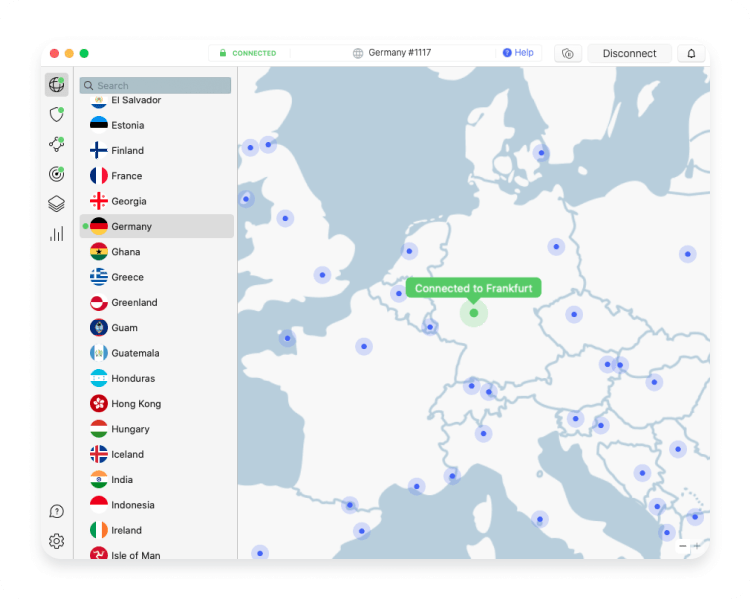Select Greece from the country list
Screen dimensions: 750x599
tap(157, 277)
